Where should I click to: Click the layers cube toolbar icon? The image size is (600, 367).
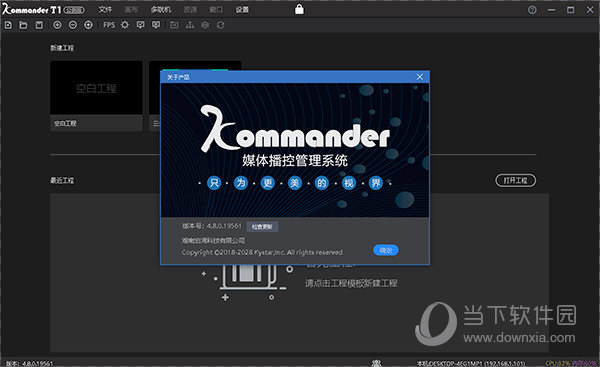pyautogui.click(x=205, y=25)
